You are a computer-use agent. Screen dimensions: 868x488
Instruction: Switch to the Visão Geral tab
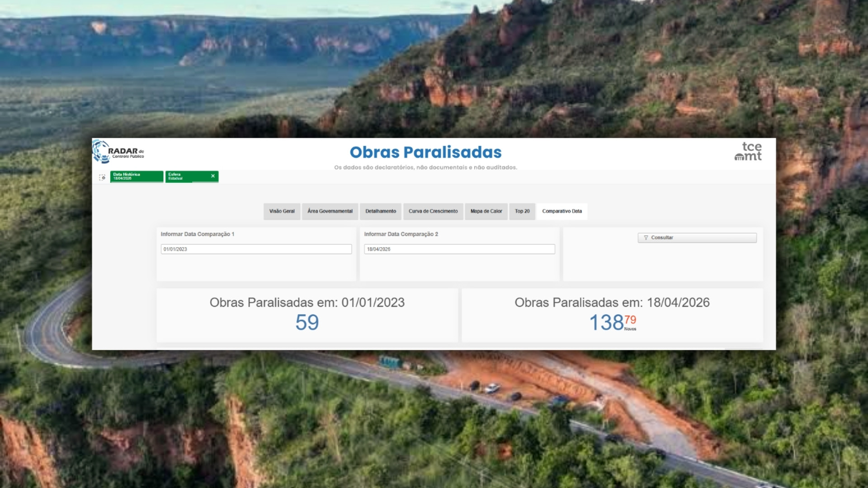[x=282, y=211]
